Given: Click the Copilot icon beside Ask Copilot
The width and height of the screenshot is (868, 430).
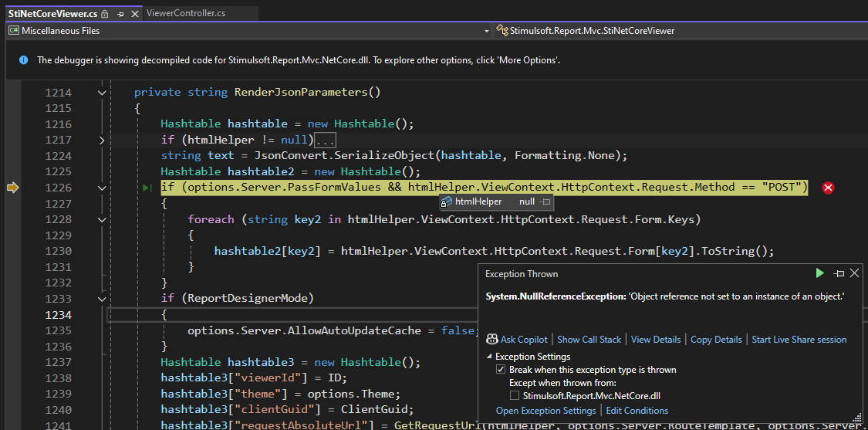Looking at the screenshot, I should [x=492, y=339].
